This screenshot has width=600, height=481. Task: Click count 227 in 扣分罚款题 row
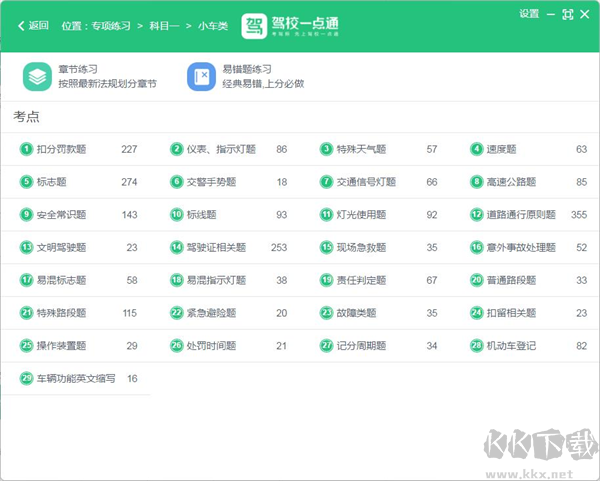(x=129, y=149)
